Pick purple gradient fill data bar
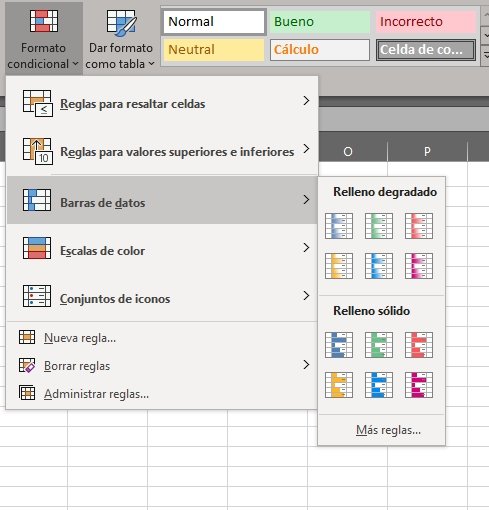Image resolution: width=489 pixels, height=510 pixels. click(419, 266)
